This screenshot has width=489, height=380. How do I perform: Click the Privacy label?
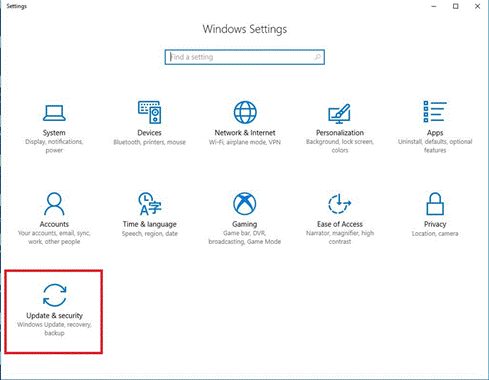[435, 224]
